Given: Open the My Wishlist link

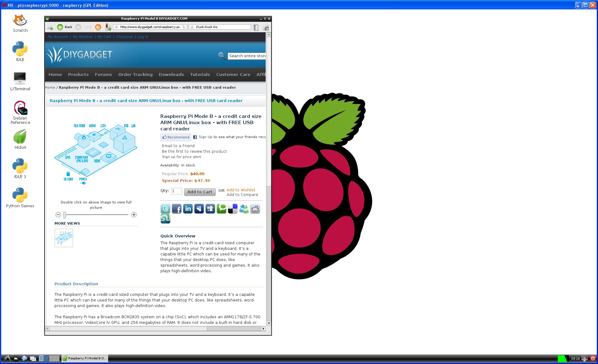Looking at the screenshot, I should (83, 37).
